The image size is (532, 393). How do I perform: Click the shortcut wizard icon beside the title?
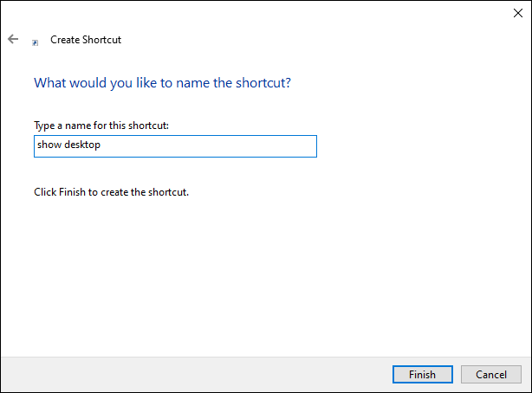click(35, 41)
